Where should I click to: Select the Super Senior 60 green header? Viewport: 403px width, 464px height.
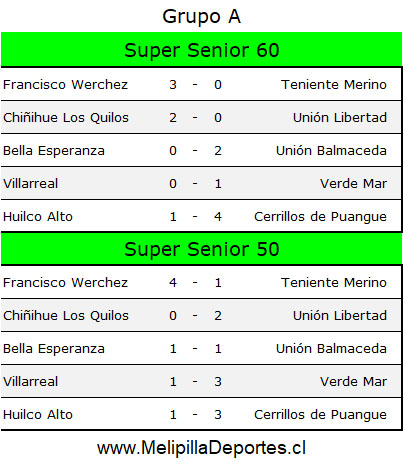click(201, 50)
